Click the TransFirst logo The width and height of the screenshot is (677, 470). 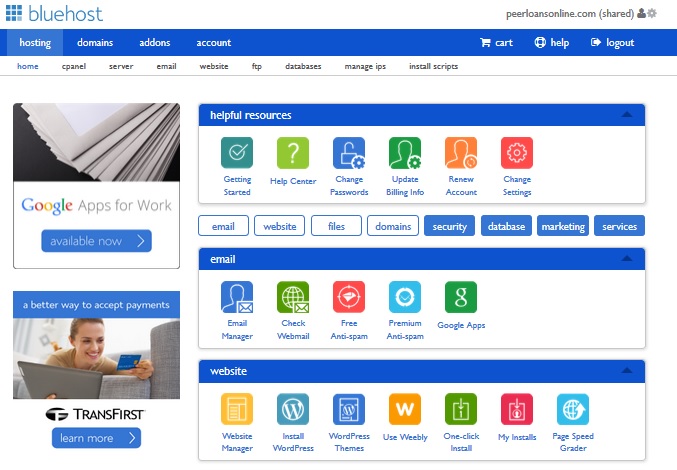tap(95, 414)
